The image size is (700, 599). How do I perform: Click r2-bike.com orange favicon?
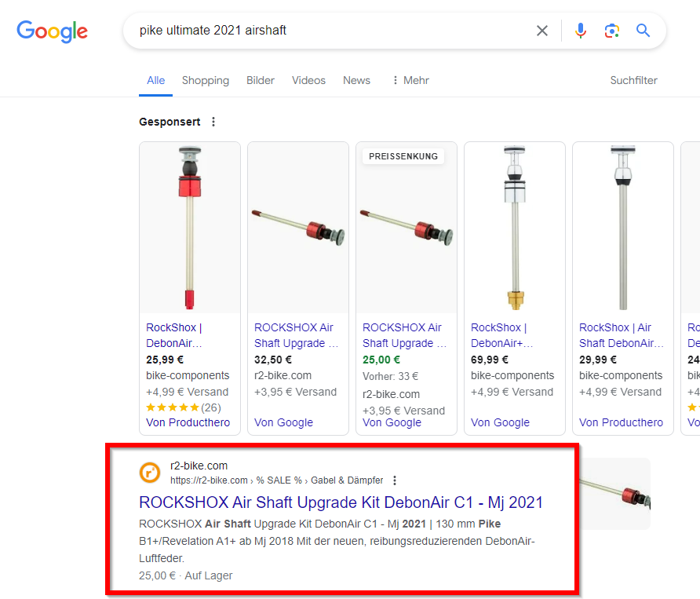(149, 473)
